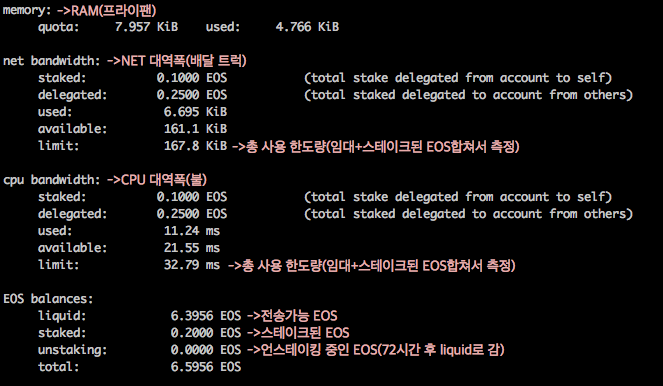Click the EOS balances heading
Screen dimensions: 663x386
tap(48, 299)
